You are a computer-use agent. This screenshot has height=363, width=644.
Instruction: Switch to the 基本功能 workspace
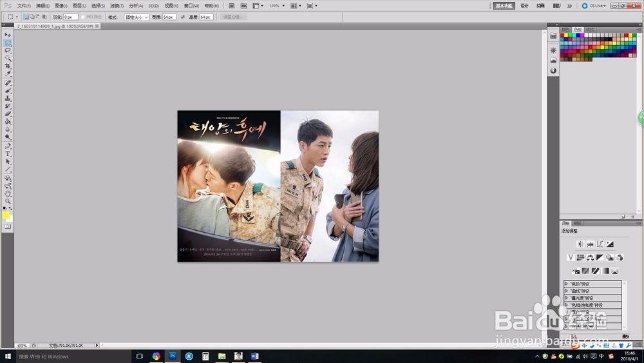(x=504, y=6)
